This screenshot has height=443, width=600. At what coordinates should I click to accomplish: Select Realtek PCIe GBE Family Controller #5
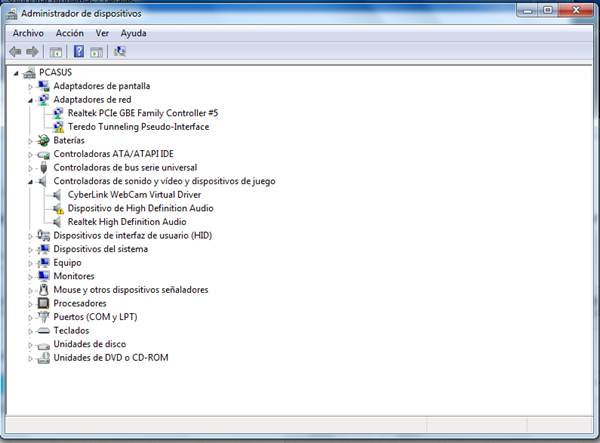pos(143,113)
